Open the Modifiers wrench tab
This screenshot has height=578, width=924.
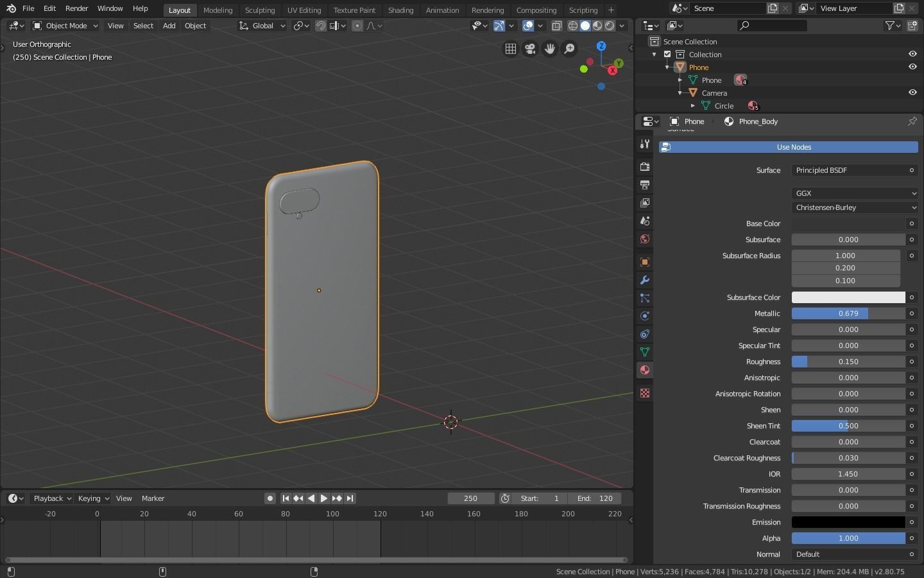click(645, 280)
